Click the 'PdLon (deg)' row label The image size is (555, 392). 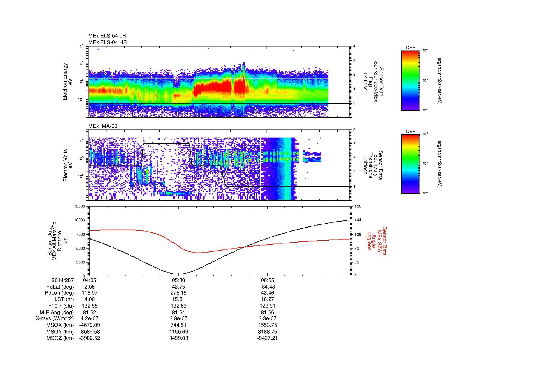pos(60,293)
